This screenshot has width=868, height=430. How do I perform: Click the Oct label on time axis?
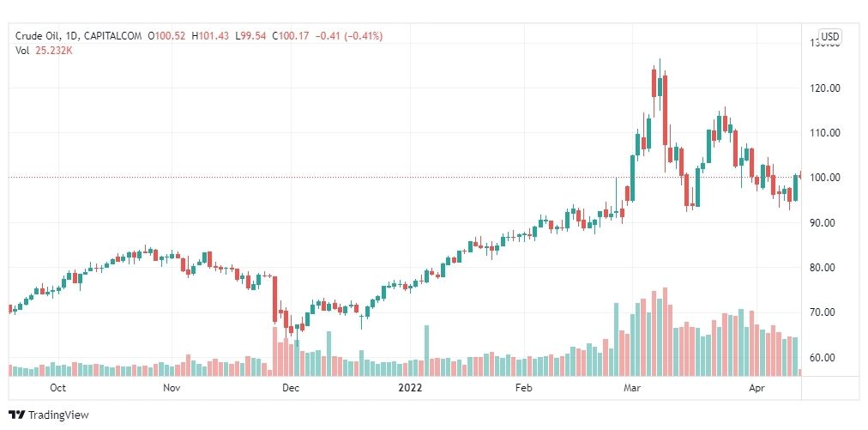pyautogui.click(x=57, y=388)
